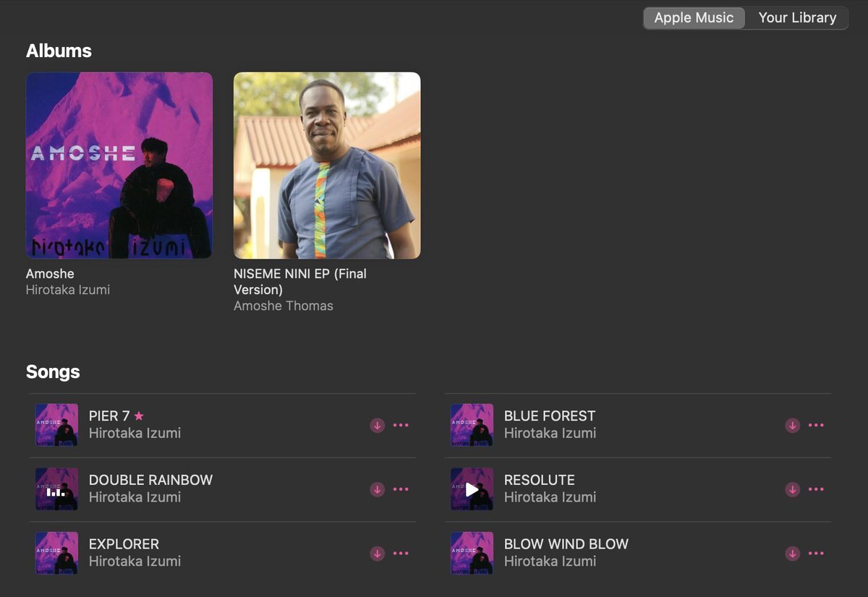Open the three-dot menu for RESOLUTE
The image size is (868, 597).
tap(816, 489)
